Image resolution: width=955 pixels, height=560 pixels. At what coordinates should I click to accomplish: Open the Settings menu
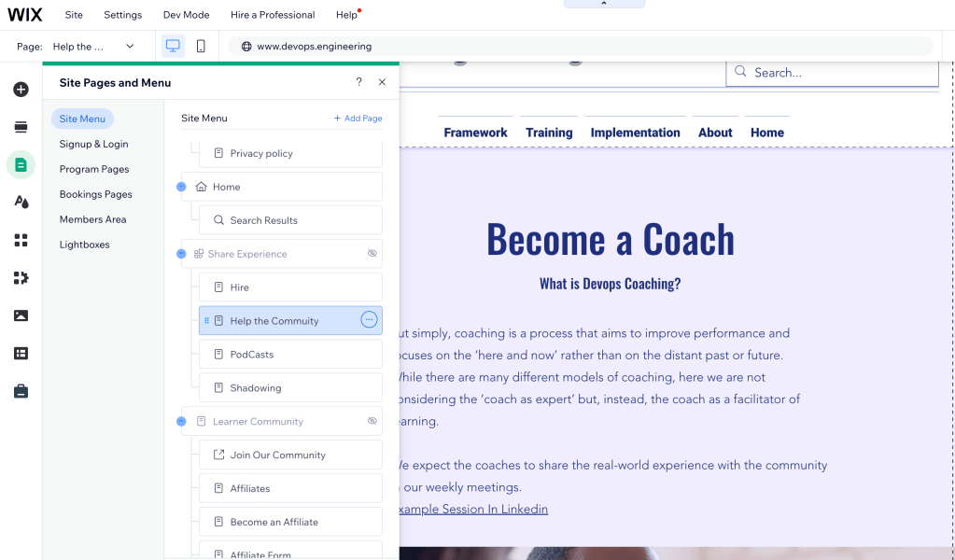pyautogui.click(x=122, y=15)
